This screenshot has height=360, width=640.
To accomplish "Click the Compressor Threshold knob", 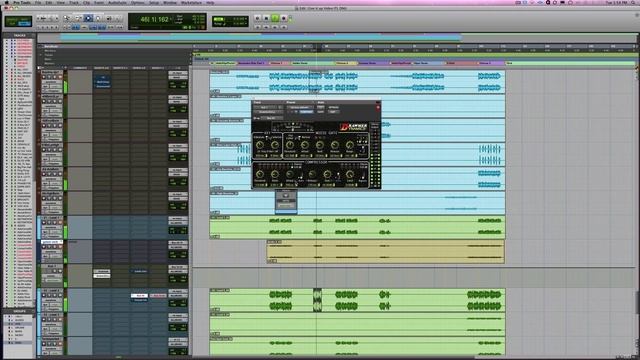I will click(x=260, y=175).
